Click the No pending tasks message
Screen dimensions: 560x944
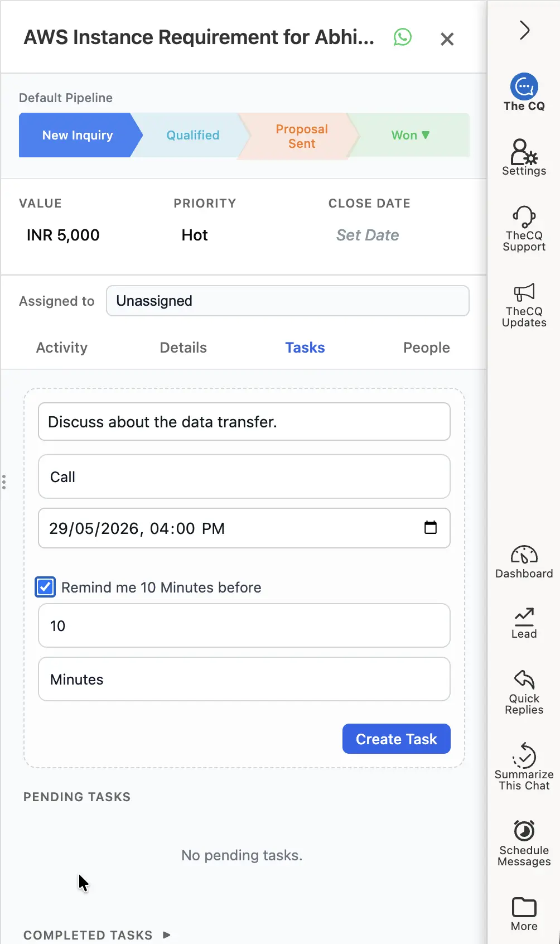[242, 855]
